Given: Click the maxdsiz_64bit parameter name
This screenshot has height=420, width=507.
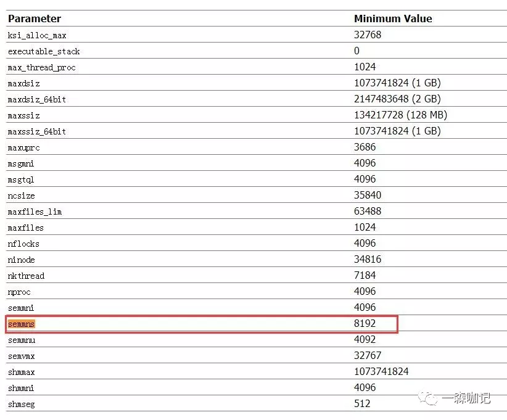Looking at the screenshot, I should [37, 99].
